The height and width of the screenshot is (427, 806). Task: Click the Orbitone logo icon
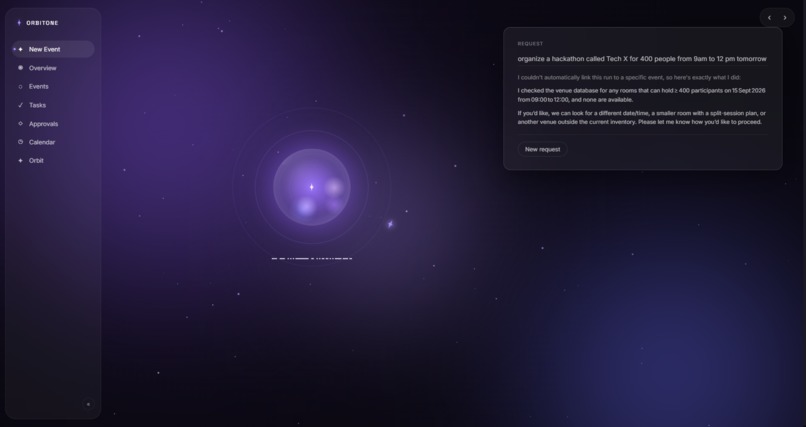[19, 23]
